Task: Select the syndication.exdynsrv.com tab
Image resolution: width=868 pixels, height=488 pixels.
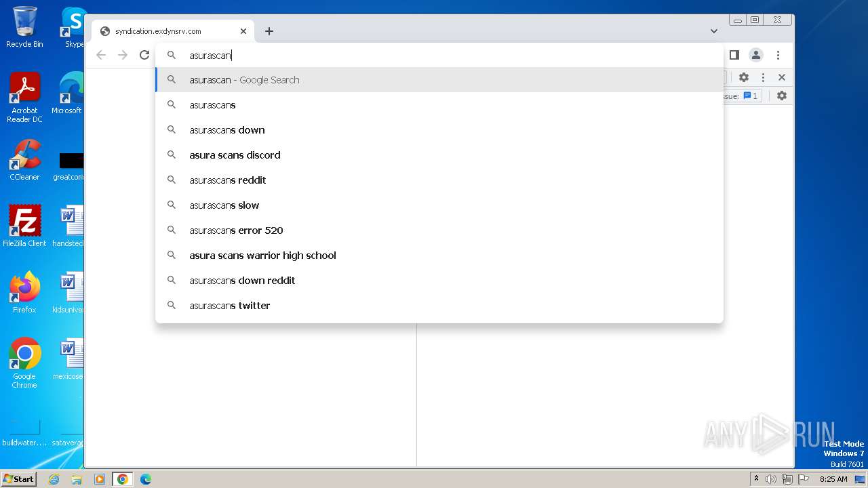Action: point(173,31)
